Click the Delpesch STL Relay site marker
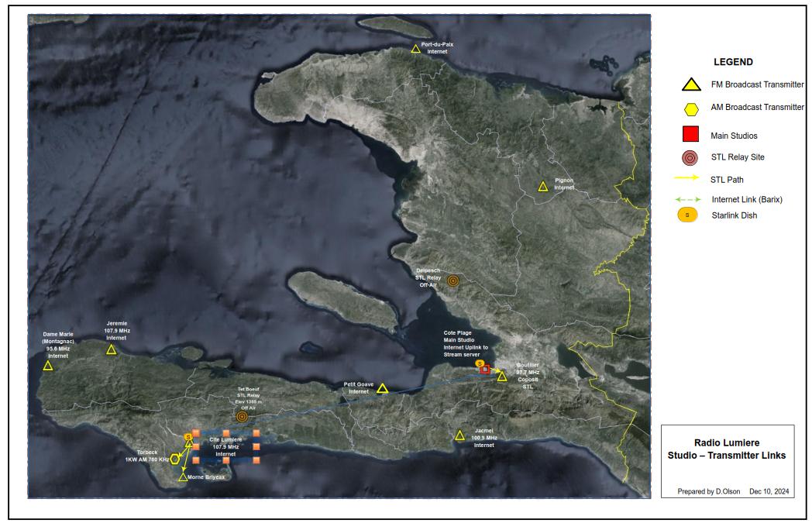The width and height of the screenshot is (812, 523). [452, 281]
